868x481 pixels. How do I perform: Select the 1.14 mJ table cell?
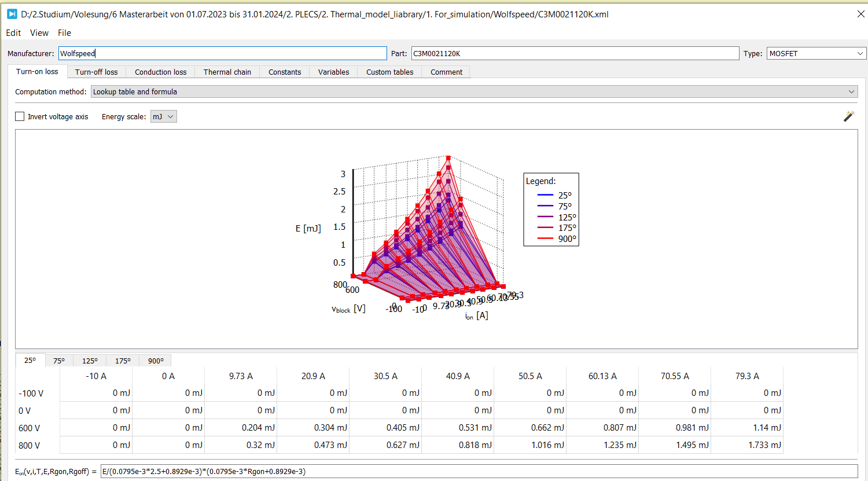(x=747, y=428)
